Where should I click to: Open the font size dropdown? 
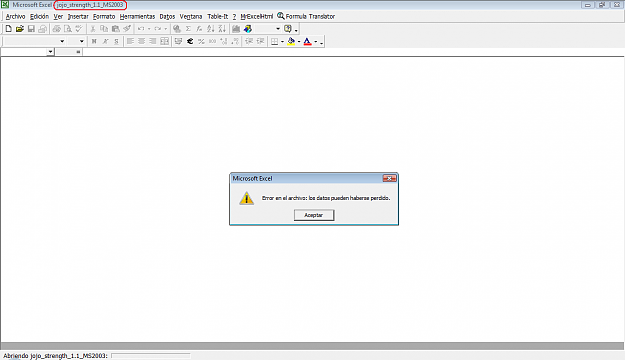click(81, 41)
